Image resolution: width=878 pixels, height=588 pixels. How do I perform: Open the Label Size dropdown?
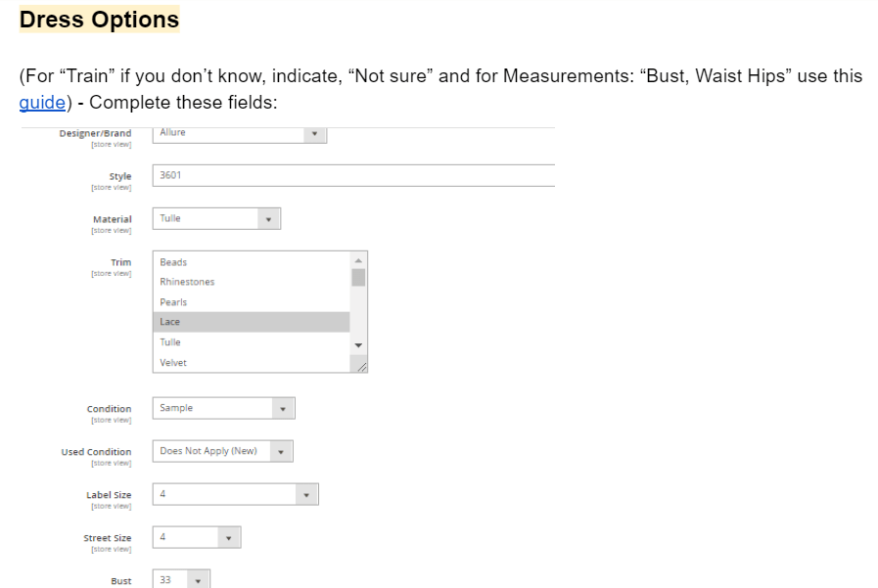[x=235, y=495]
